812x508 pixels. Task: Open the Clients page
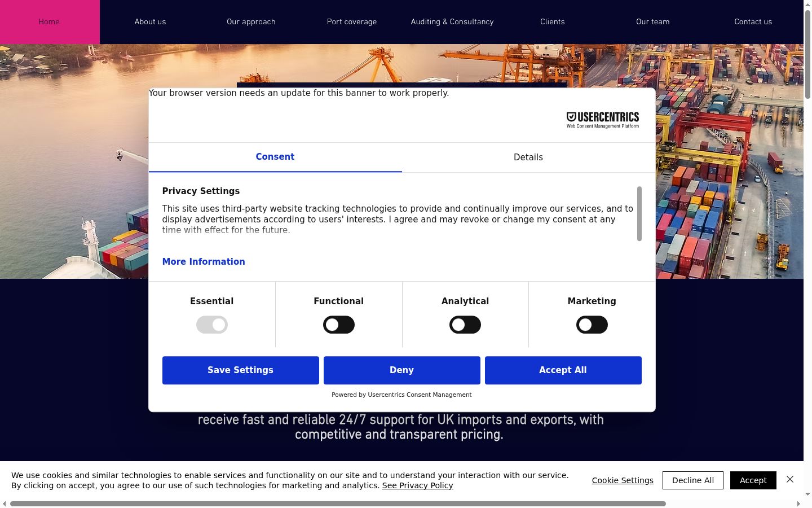click(x=553, y=22)
